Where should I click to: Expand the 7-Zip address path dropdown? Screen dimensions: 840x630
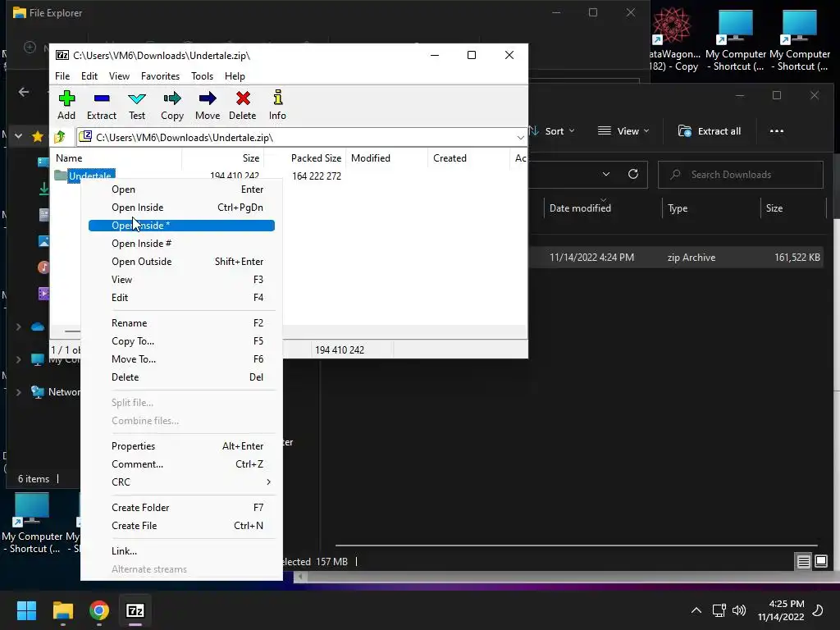(x=520, y=138)
